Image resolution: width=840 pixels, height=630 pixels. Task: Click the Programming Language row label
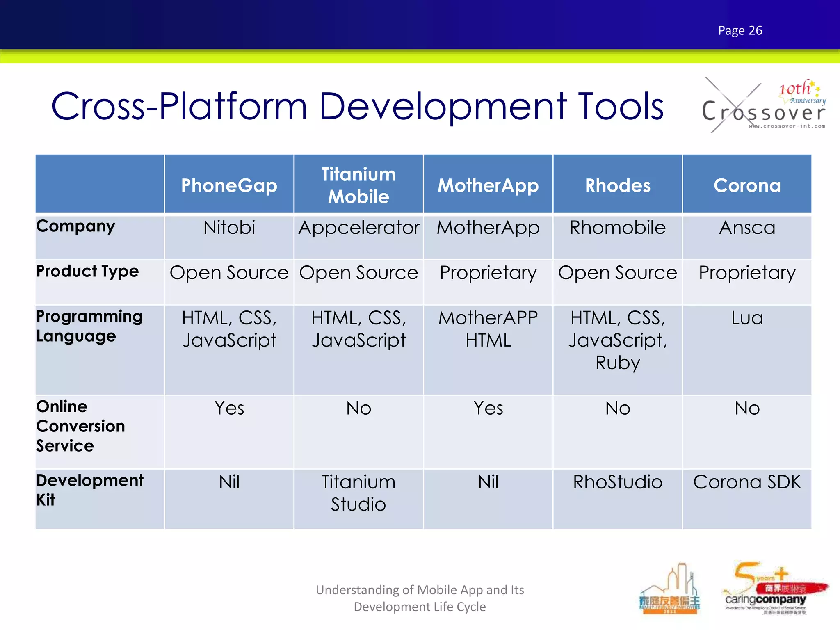click(89, 326)
